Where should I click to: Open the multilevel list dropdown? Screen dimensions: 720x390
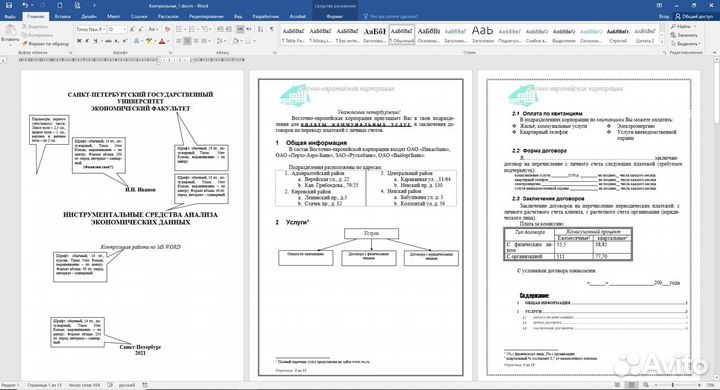(210, 29)
